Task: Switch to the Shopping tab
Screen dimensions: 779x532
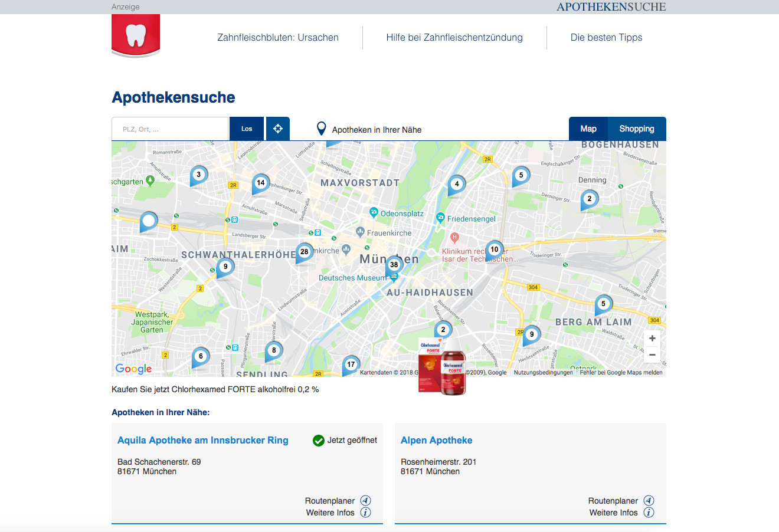Action: tap(636, 129)
